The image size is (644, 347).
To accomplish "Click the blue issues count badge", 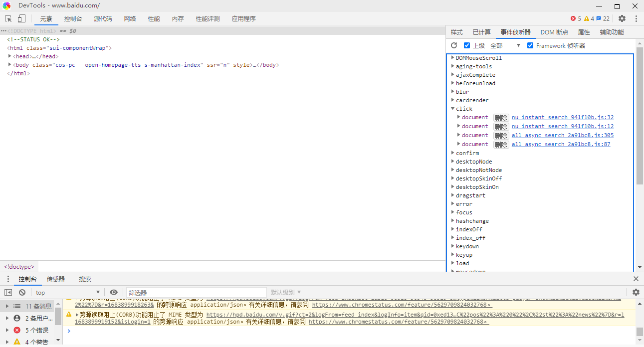I will (603, 18).
